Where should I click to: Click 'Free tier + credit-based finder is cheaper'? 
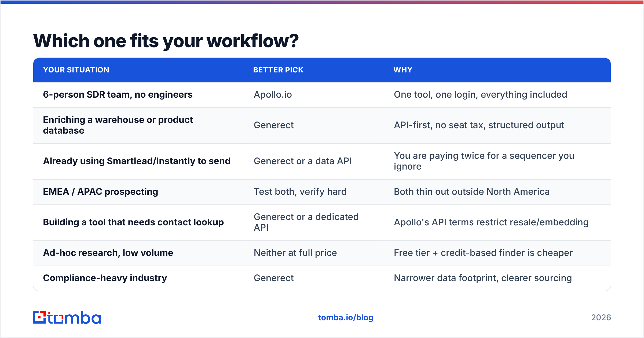point(483,253)
